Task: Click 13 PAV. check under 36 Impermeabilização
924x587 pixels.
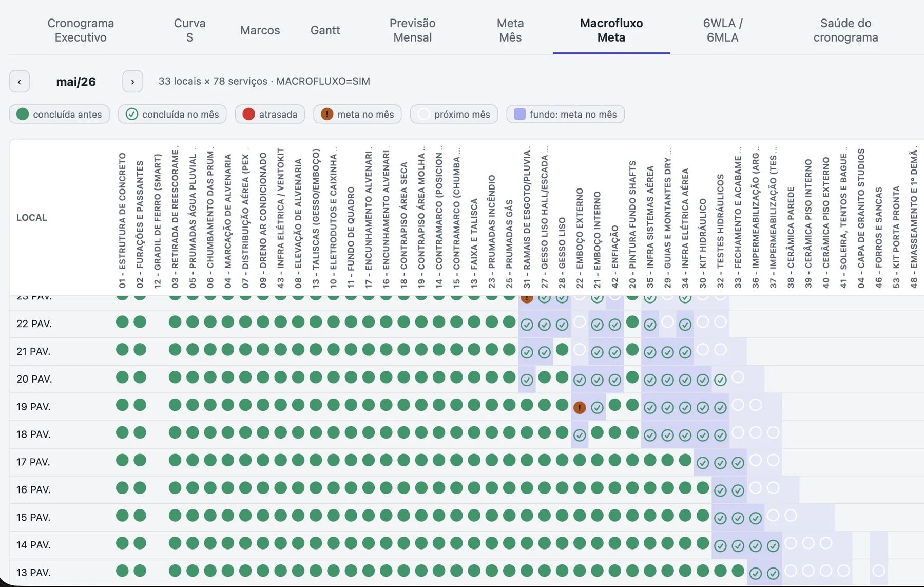Action: pos(755,573)
